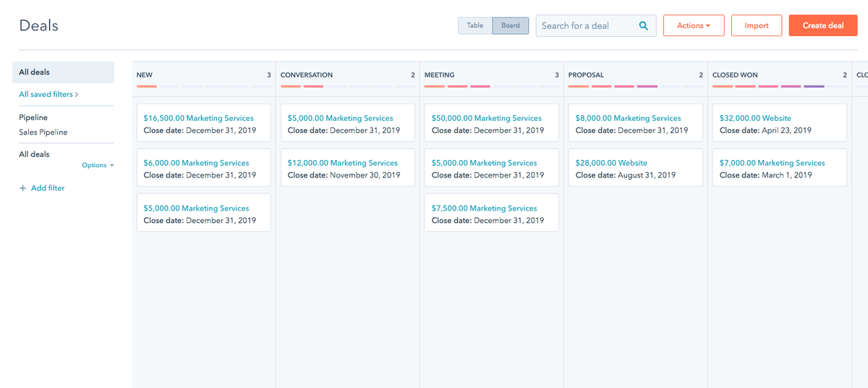Screen dimensions: 868x388
Task: Click the NEW column header
Action: click(x=145, y=75)
